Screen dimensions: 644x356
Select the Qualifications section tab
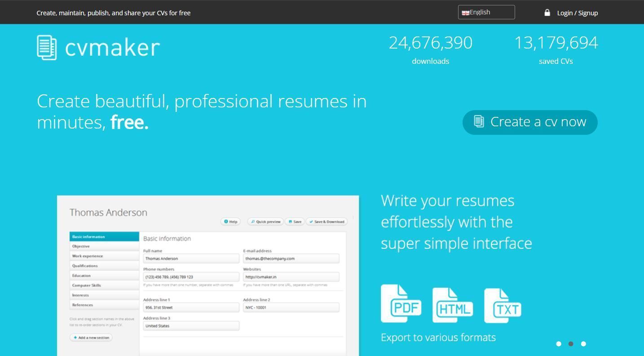pos(104,266)
